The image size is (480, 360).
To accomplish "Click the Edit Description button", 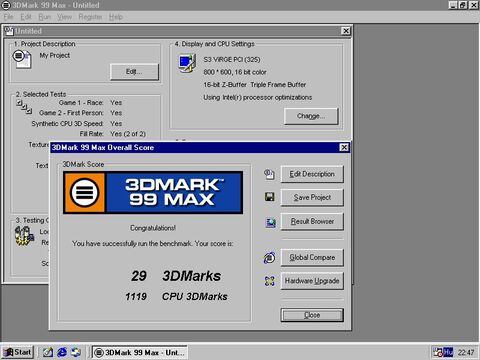I will [312, 174].
